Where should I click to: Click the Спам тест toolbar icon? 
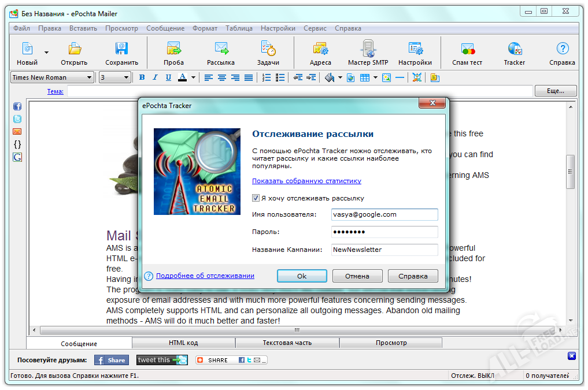pos(467,49)
